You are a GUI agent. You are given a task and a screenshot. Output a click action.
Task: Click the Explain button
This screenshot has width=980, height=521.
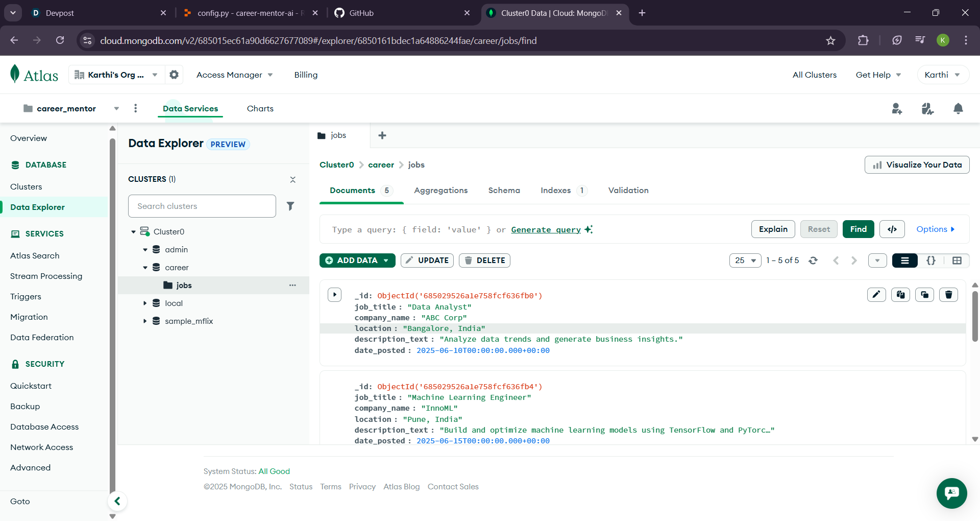click(773, 229)
